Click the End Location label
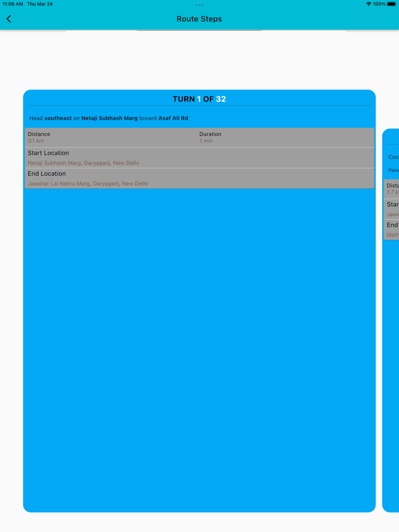 click(x=47, y=173)
